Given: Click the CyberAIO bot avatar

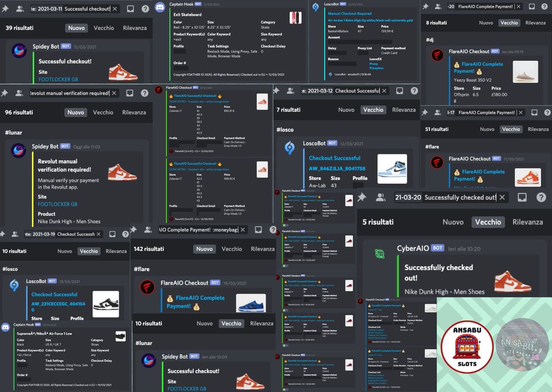Looking at the screenshot, I should coord(380,254).
